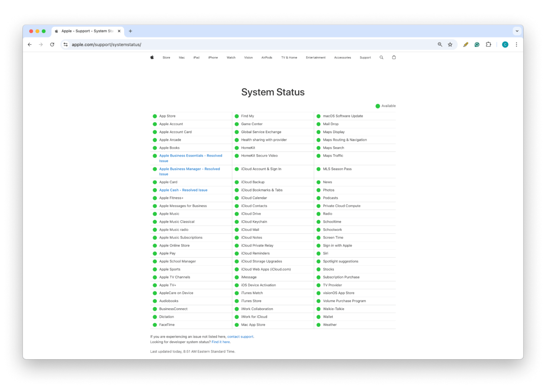
Task: Open the TV & Home menu
Action: [289, 58]
